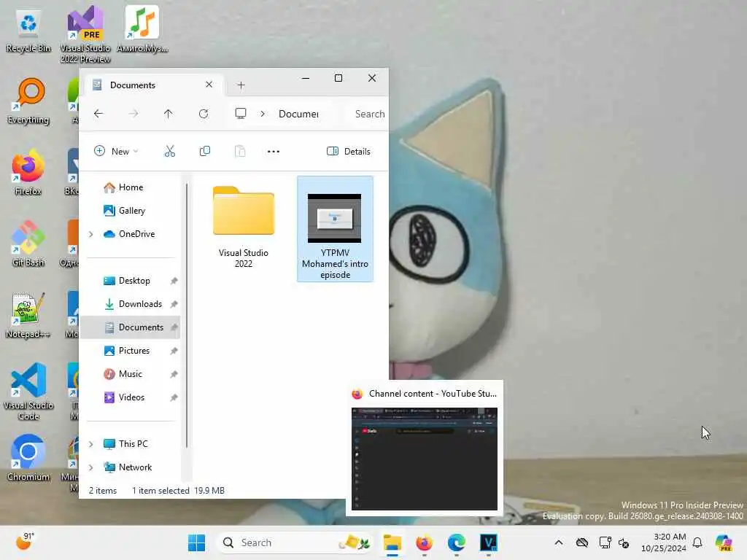This screenshot has height=560, width=747.
Task: Click the Back arrow in File Explorer
Action: (x=98, y=114)
